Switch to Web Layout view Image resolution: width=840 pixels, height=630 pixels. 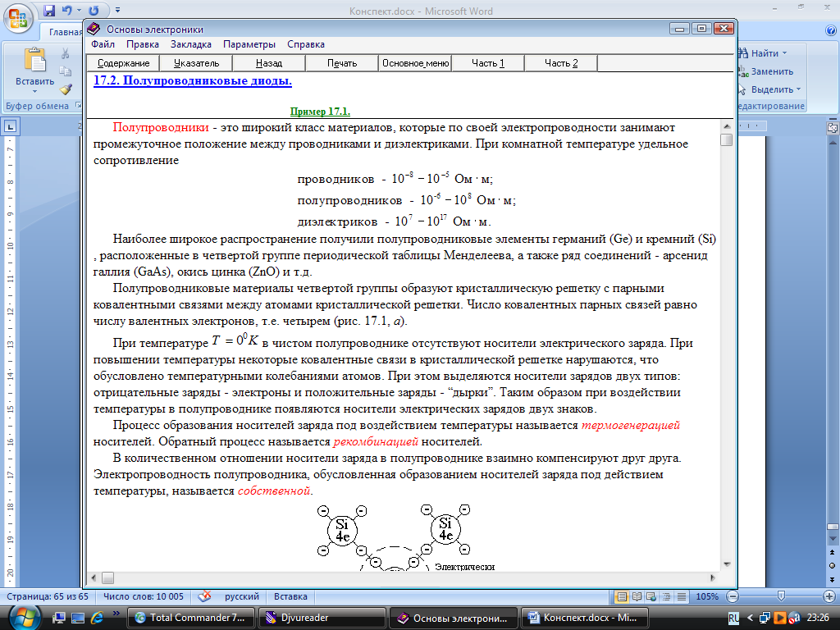click(651, 596)
